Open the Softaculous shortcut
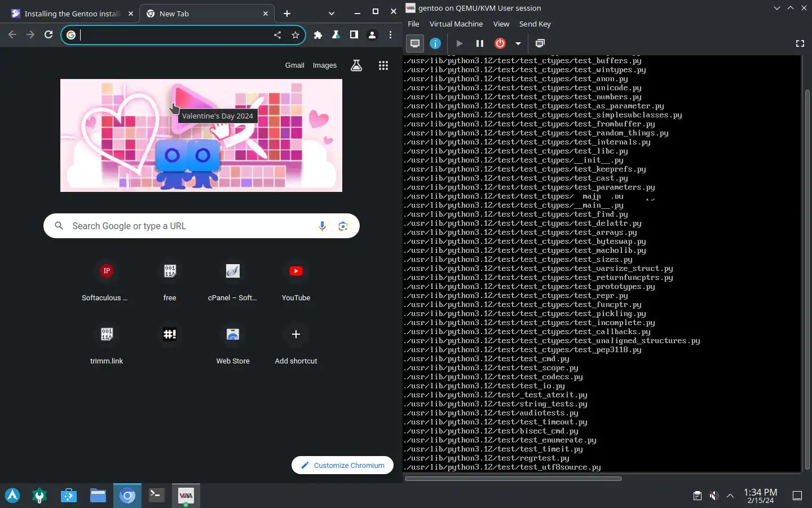 click(107, 280)
